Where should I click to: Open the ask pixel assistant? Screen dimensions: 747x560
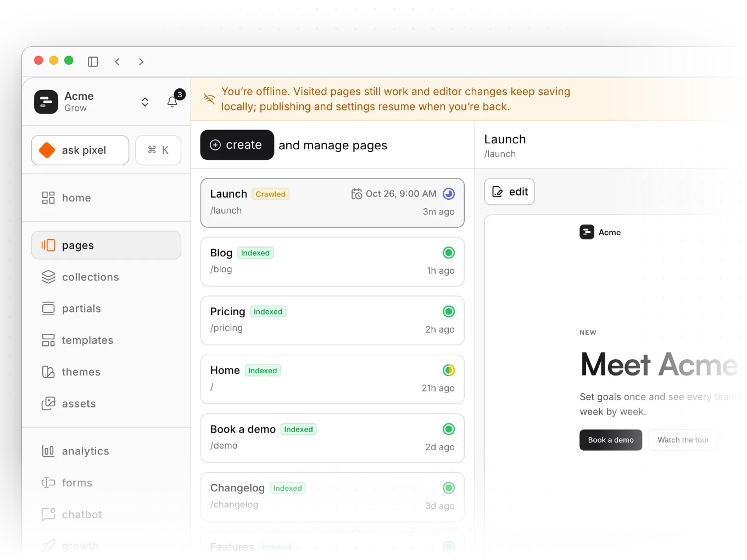pos(80,150)
